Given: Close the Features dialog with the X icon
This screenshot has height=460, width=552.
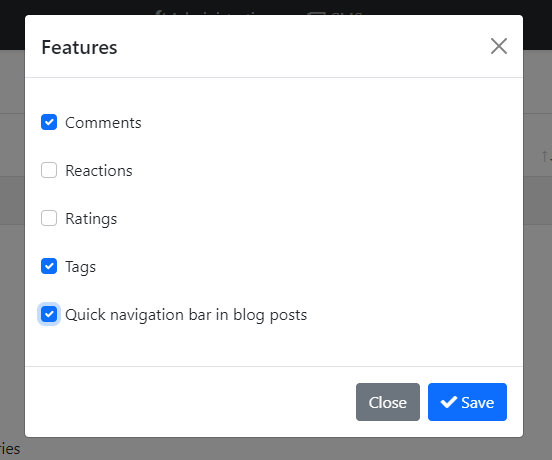Looking at the screenshot, I should tap(499, 46).
